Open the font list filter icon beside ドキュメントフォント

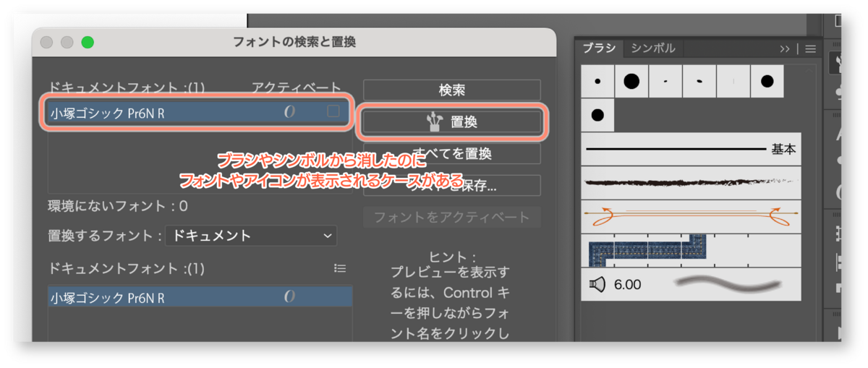tap(340, 268)
